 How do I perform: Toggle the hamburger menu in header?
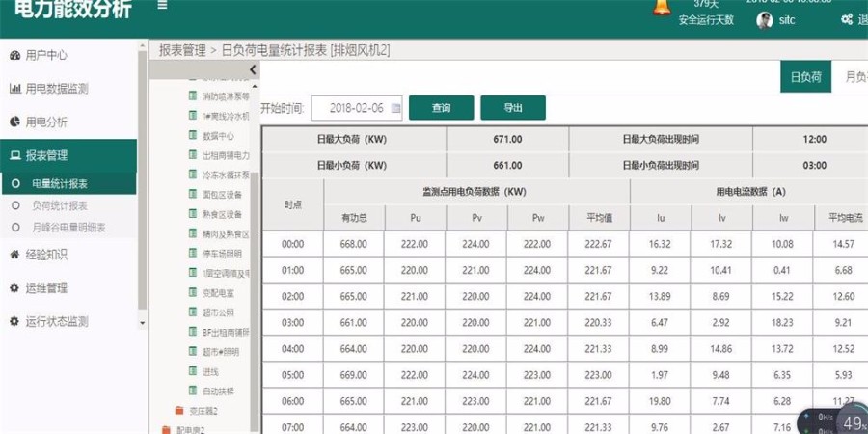162,6
